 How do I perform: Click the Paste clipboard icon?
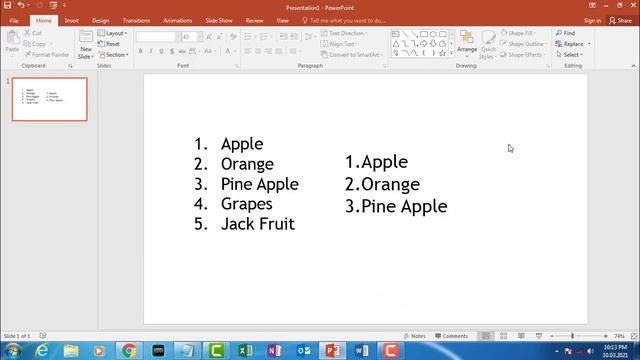coord(12,38)
